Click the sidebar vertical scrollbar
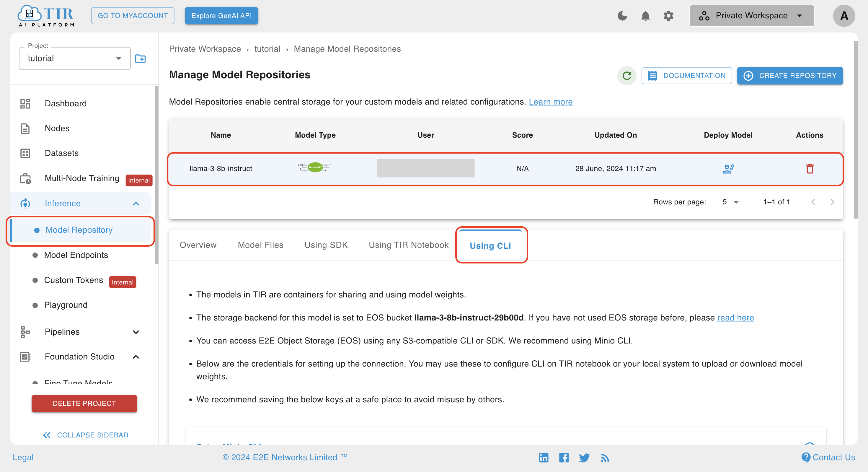 click(156, 175)
